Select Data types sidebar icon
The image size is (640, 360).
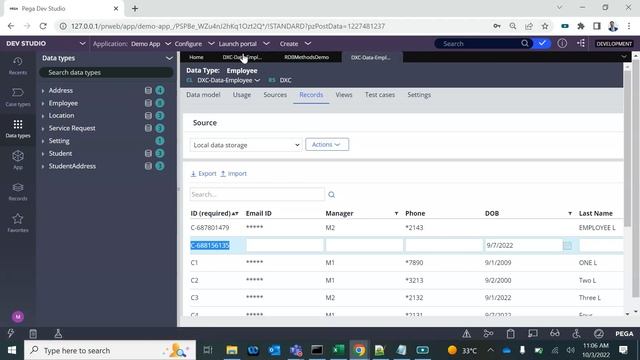click(18, 129)
